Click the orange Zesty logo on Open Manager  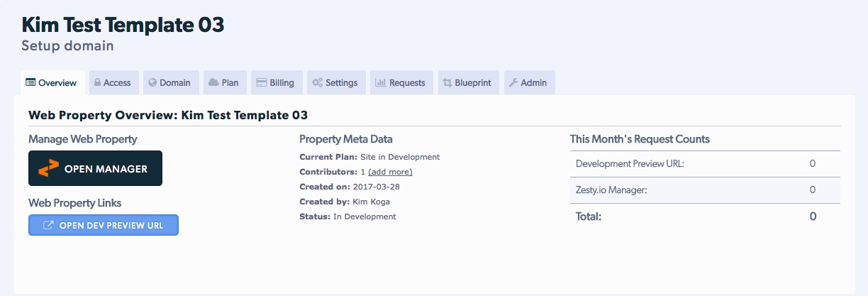pos(48,168)
